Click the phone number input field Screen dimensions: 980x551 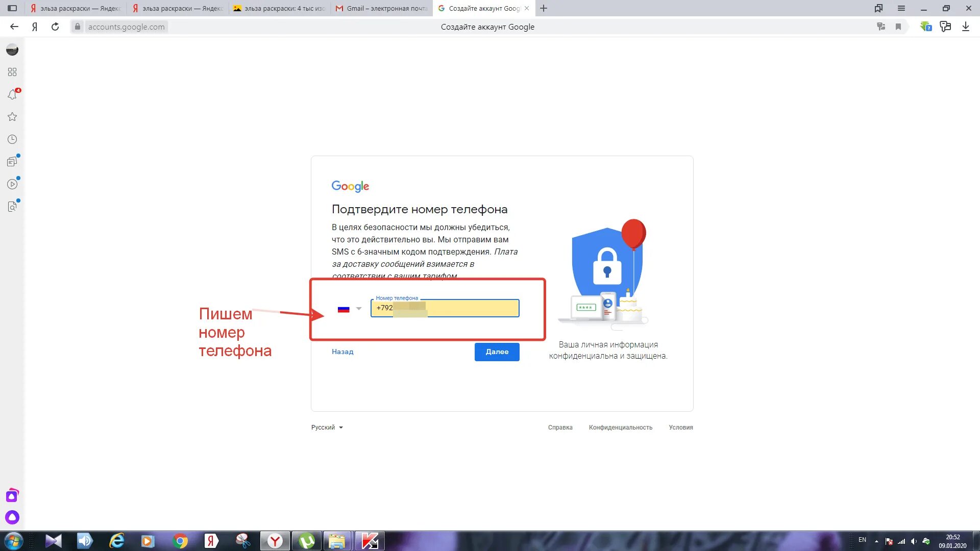tap(445, 308)
